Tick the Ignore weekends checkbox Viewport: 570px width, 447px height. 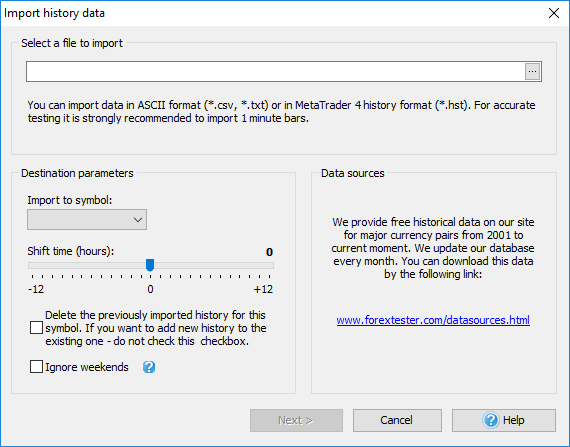point(36,367)
